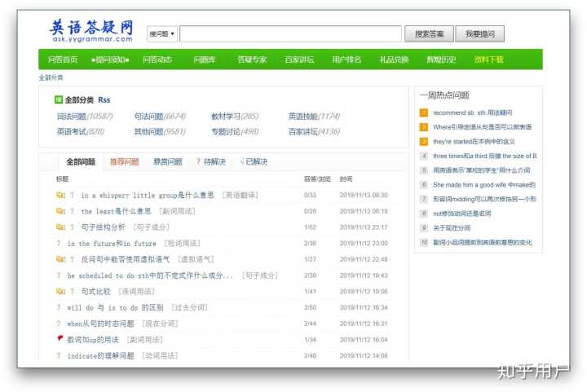Switch to the 已解决 tab

point(254,162)
